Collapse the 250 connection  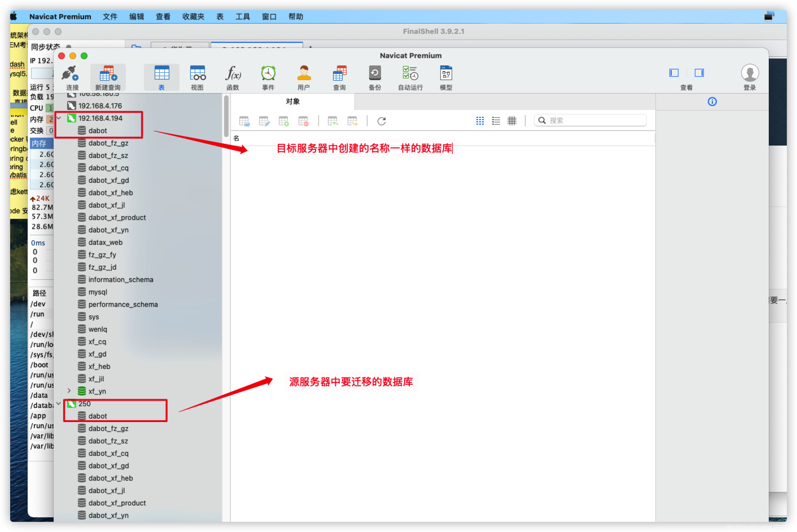click(59, 403)
